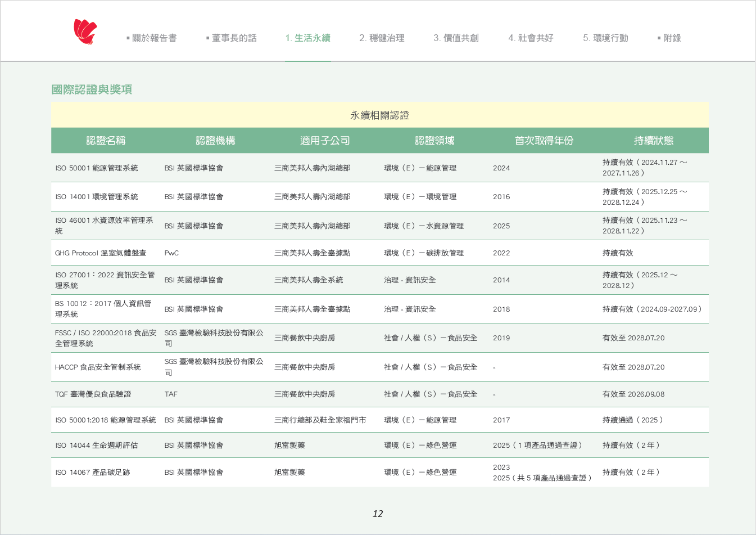Click BSI 英國標準協會 in the ISO 14067 row
The width and height of the screenshot is (756, 535).
(x=194, y=473)
